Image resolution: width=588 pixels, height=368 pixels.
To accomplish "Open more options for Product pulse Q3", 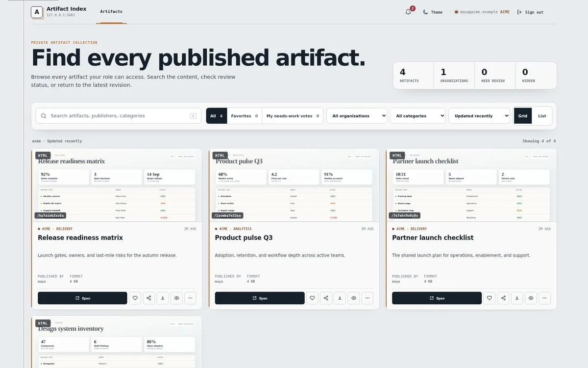I will (367, 298).
